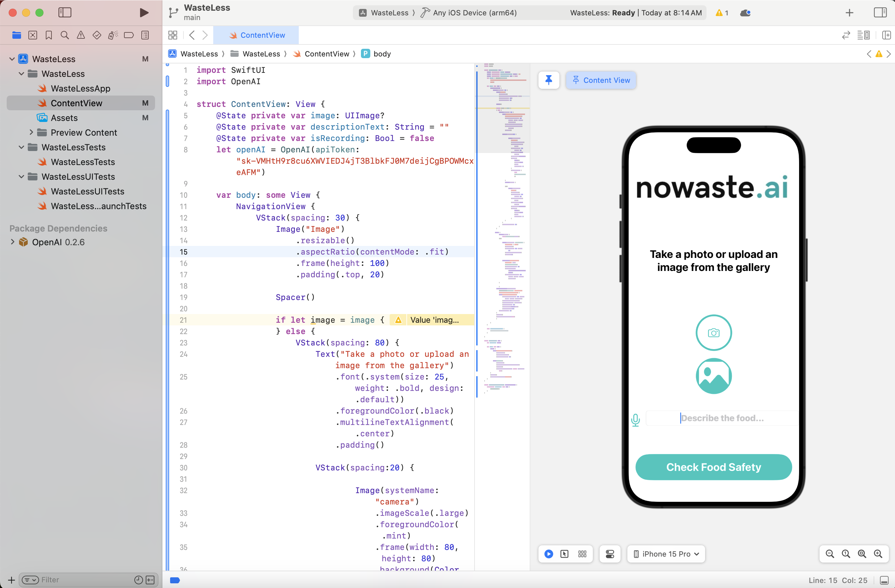Open the iPhone 15 Pro device dropdown
Screen dimensions: 895x588
click(666, 554)
